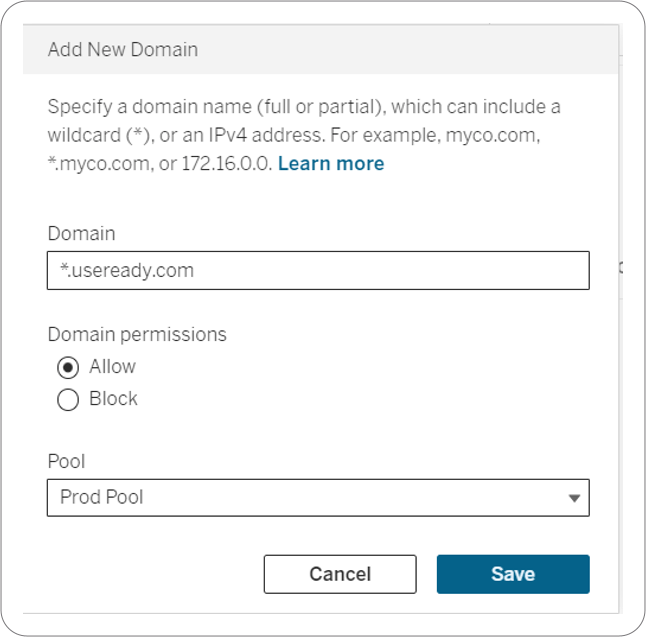Click the 172.16.0.0 example text

(x=226, y=164)
